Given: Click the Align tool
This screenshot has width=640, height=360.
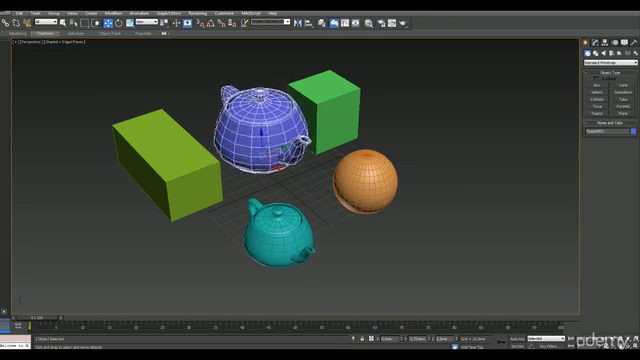Looking at the screenshot, I should tap(309, 23).
